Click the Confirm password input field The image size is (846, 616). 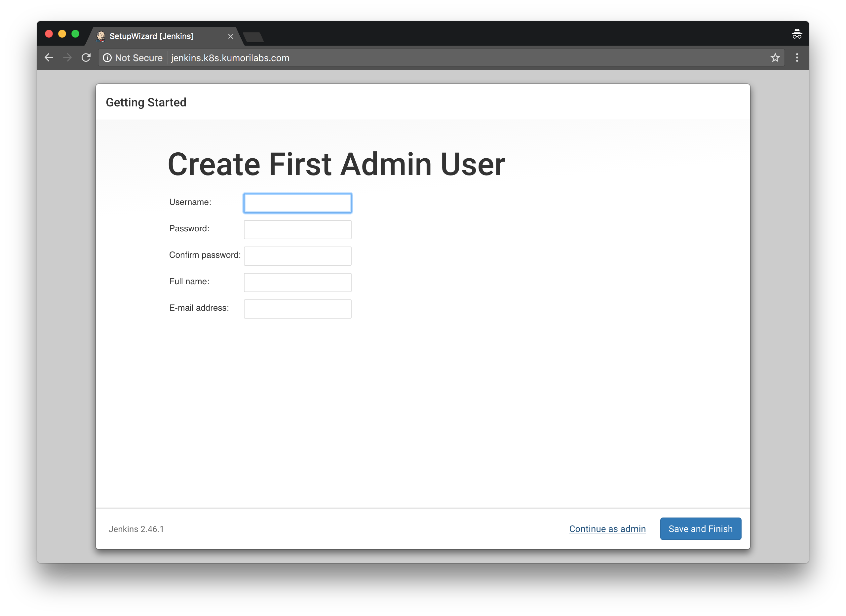pyautogui.click(x=297, y=255)
